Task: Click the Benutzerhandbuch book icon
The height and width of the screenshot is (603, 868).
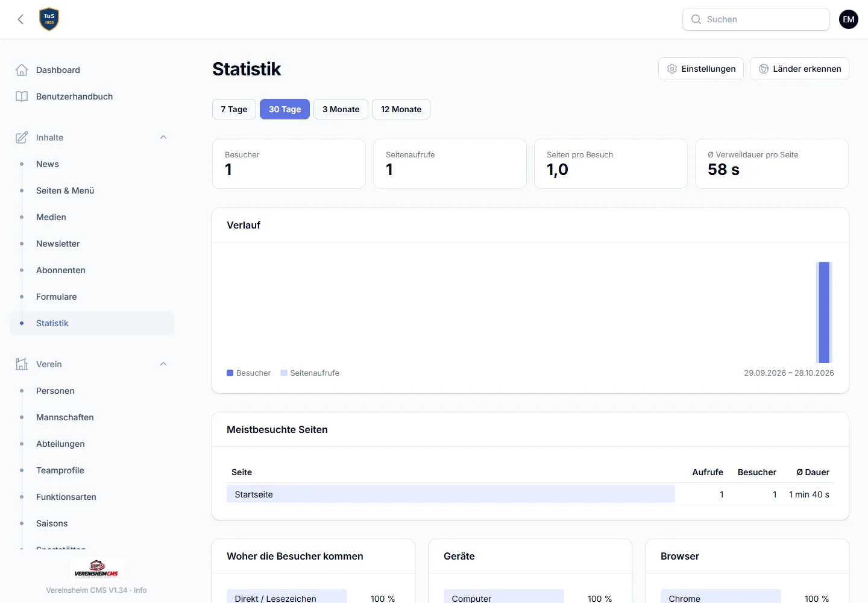Action: pos(22,96)
